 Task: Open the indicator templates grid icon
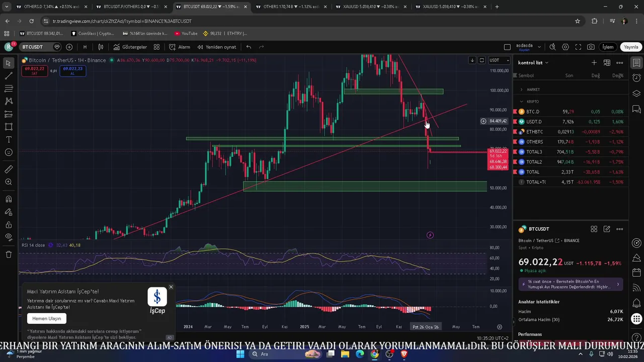tap(156, 47)
